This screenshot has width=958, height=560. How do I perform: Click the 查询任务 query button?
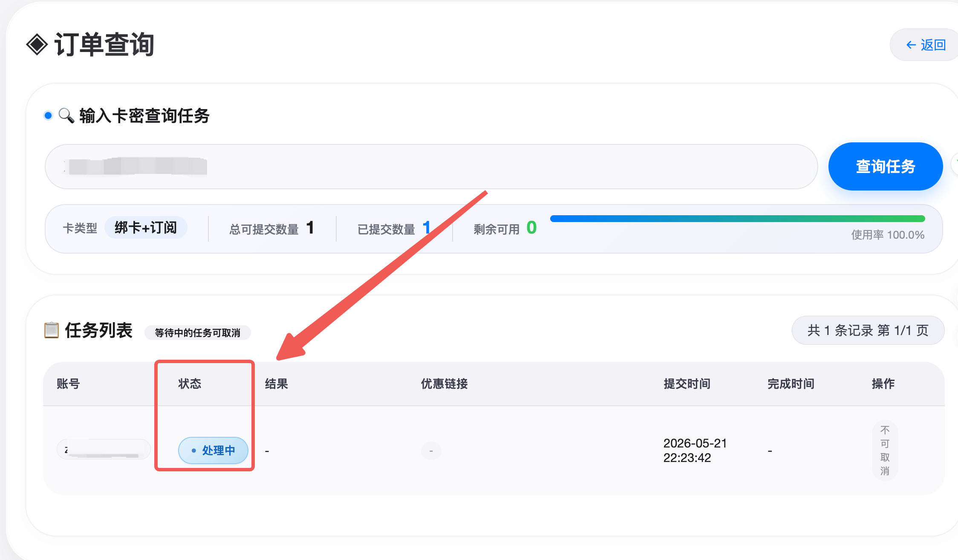[886, 166]
